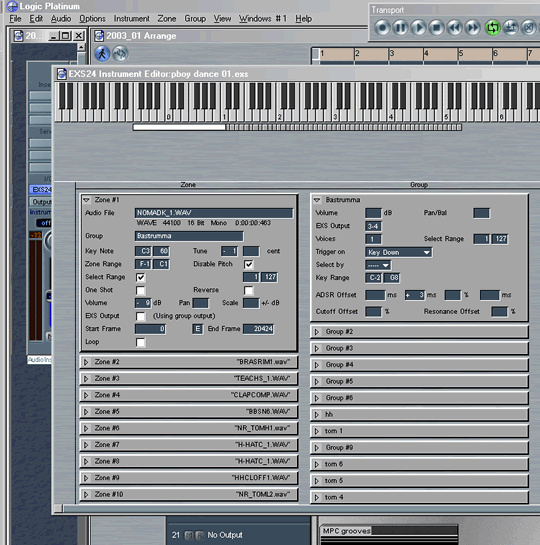Open the Zone menu
Screen dimensions: 540x545
[167, 19]
